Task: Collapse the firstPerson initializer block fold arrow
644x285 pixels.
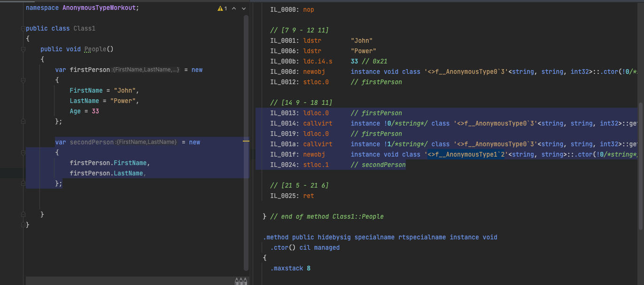Action: 22,80
